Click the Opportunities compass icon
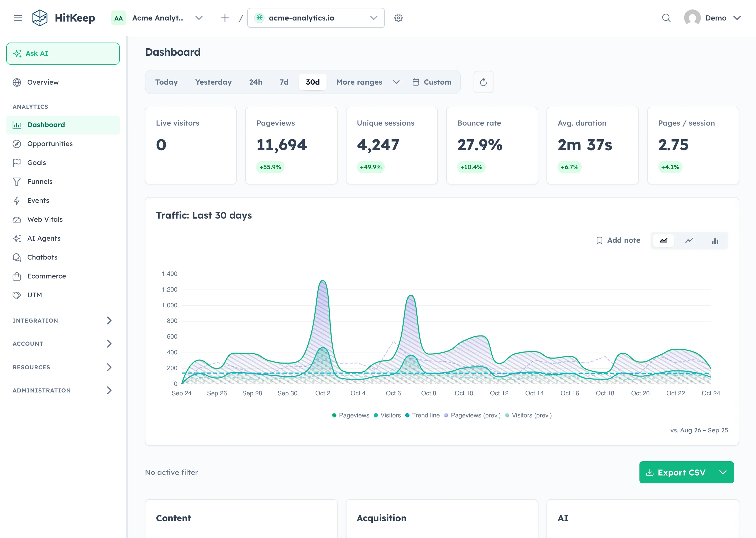Image resolution: width=756 pixels, height=538 pixels. 17,144
